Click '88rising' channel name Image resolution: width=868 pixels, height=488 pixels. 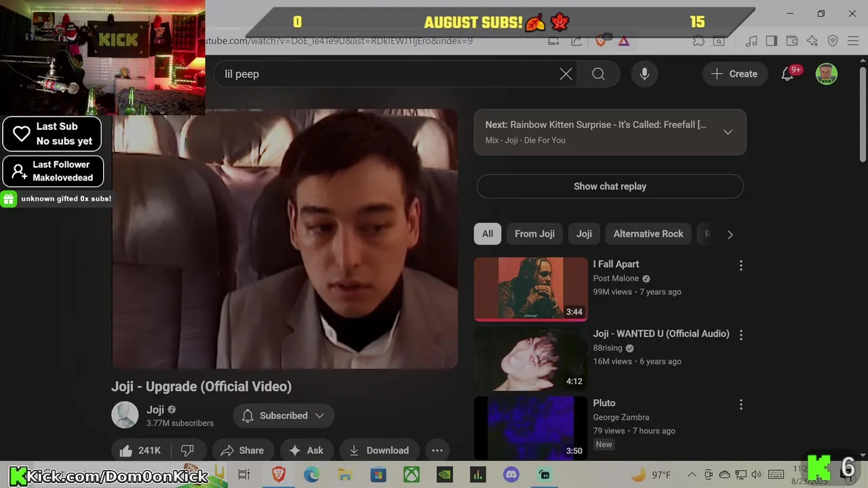pyautogui.click(x=608, y=348)
